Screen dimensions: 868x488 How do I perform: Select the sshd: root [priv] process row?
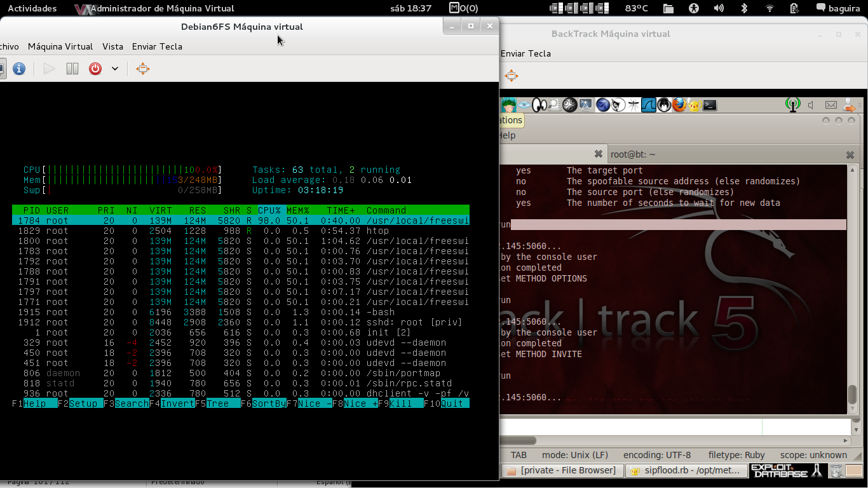241,322
